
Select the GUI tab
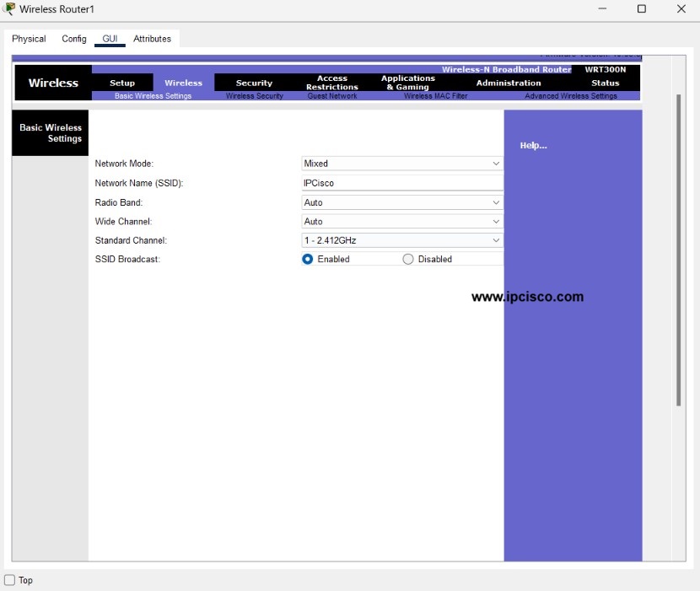point(110,39)
